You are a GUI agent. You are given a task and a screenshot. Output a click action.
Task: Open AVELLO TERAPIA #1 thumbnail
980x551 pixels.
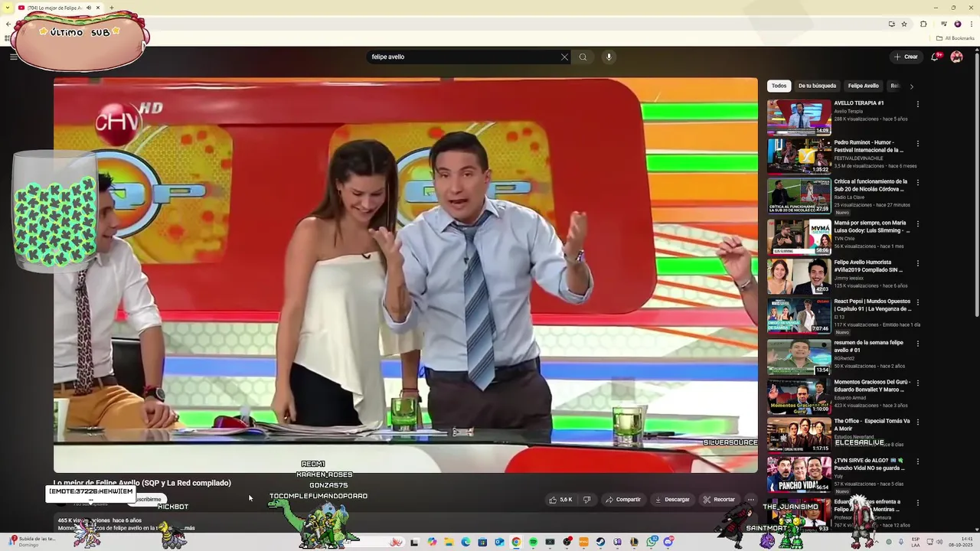coord(799,117)
